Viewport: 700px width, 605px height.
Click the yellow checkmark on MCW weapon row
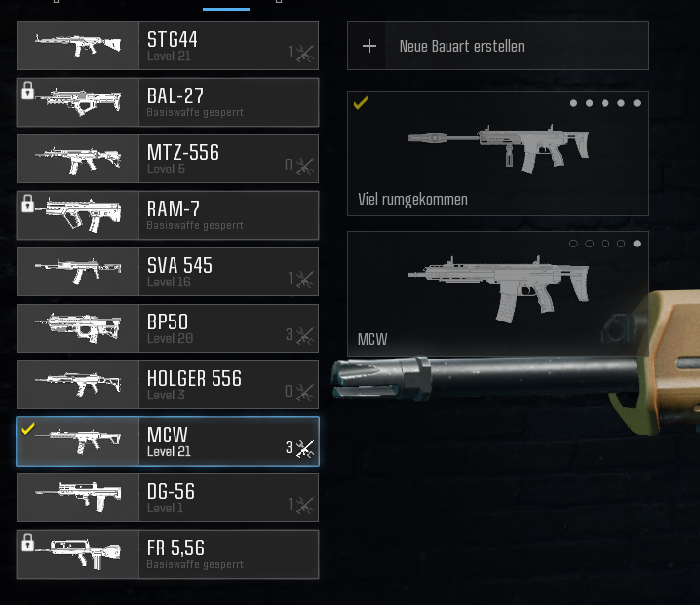27,429
